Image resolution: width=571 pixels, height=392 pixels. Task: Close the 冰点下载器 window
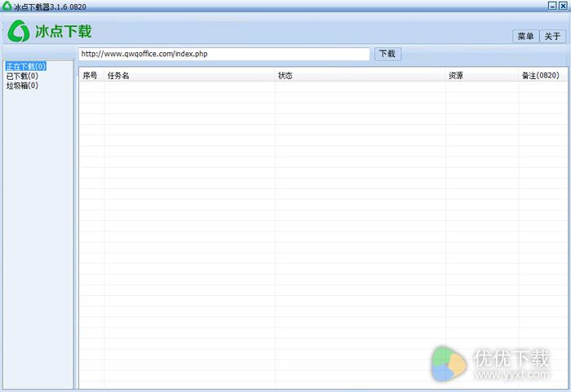click(x=563, y=6)
